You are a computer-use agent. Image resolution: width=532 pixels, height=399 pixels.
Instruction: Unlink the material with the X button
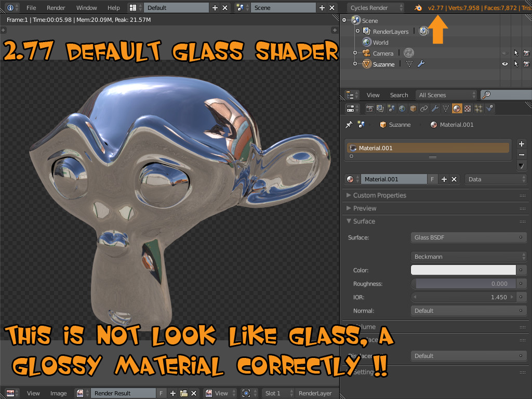[x=454, y=179]
